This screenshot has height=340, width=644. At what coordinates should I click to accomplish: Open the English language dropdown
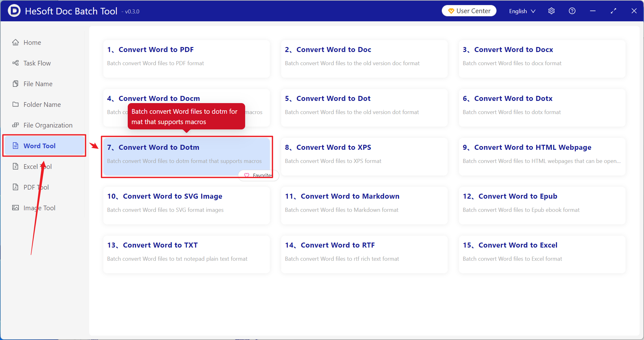coord(522,11)
